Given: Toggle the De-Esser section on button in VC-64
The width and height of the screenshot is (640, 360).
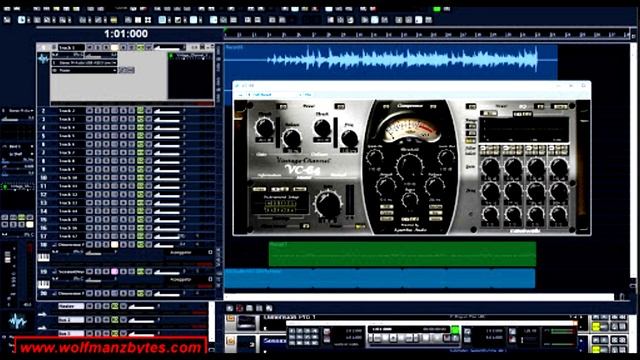Looking at the screenshot, I should [340, 107].
